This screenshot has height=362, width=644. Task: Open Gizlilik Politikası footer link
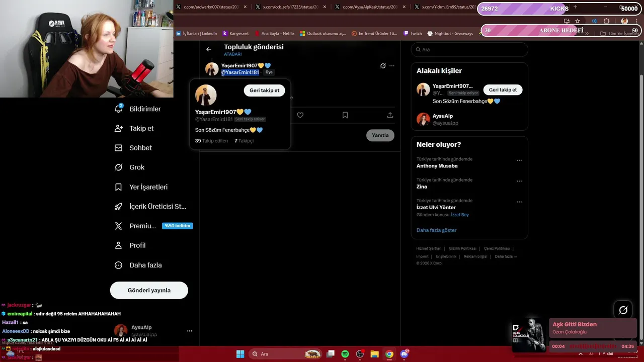(462, 248)
